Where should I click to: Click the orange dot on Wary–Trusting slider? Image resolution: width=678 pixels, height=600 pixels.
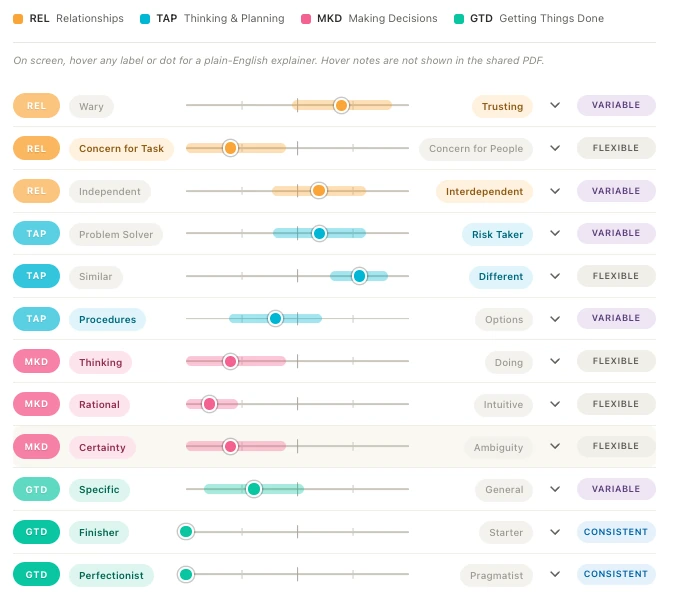pos(341,105)
